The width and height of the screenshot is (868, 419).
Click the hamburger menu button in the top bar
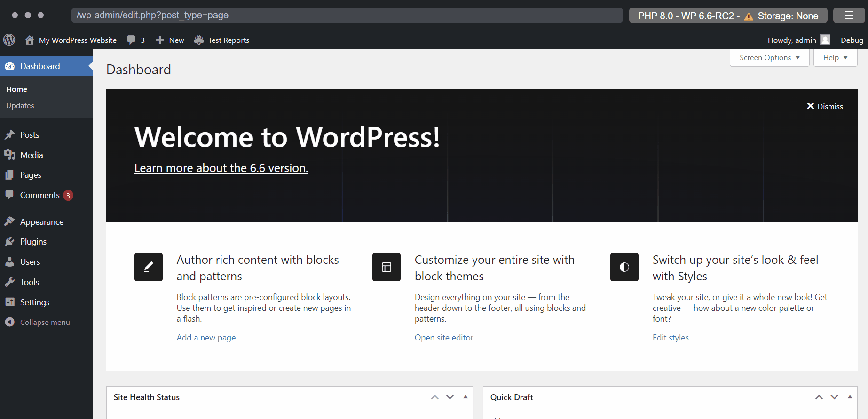(849, 16)
